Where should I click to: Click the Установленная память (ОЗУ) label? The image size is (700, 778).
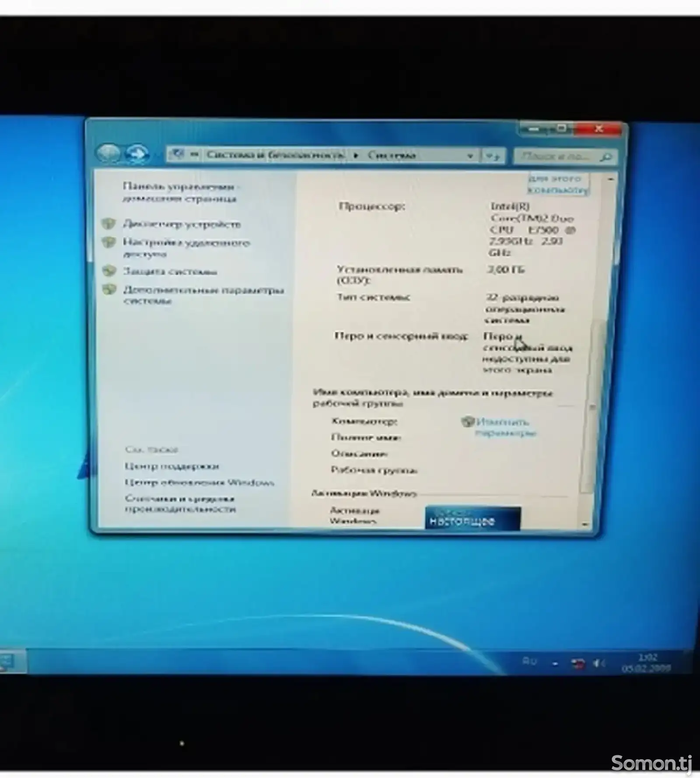click(399, 275)
